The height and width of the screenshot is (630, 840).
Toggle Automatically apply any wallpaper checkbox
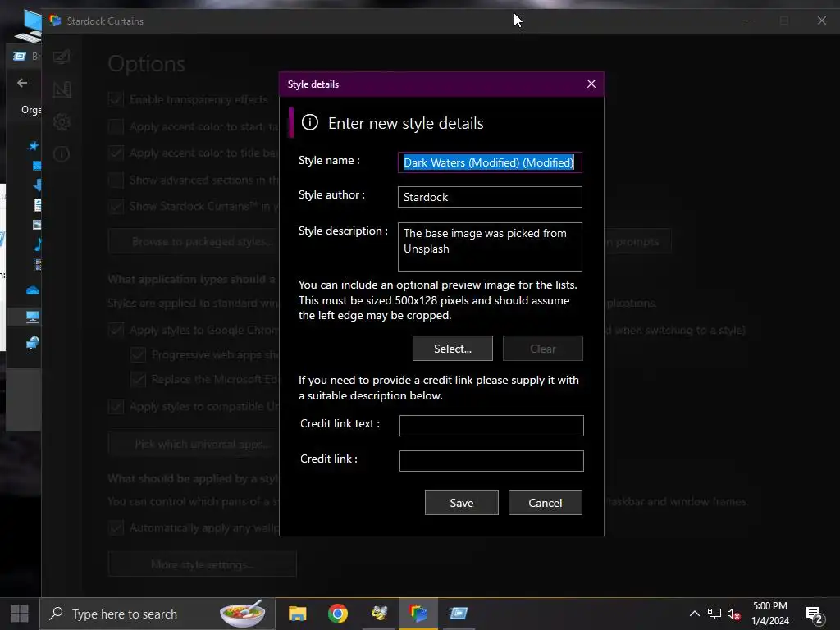click(x=116, y=527)
